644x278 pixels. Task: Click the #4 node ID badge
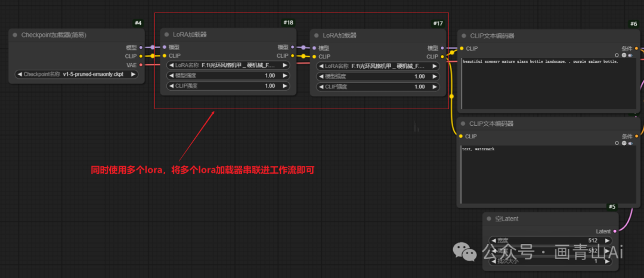click(x=138, y=23)
